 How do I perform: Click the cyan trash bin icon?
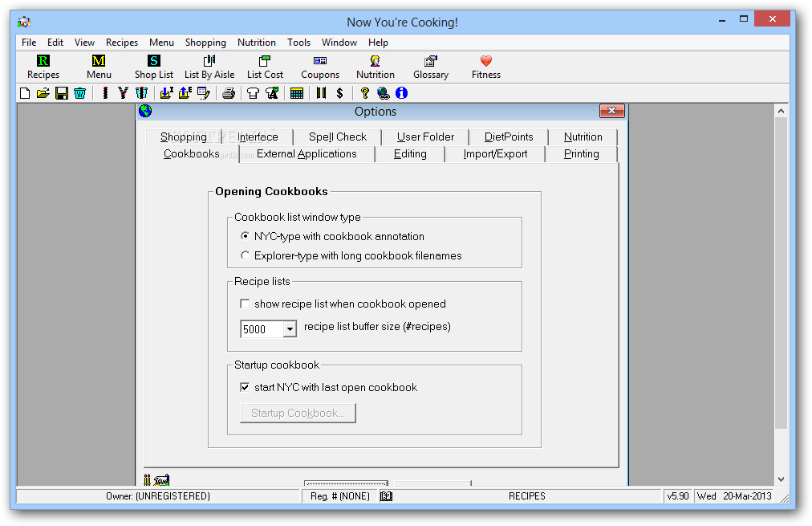tap(79, 93)
